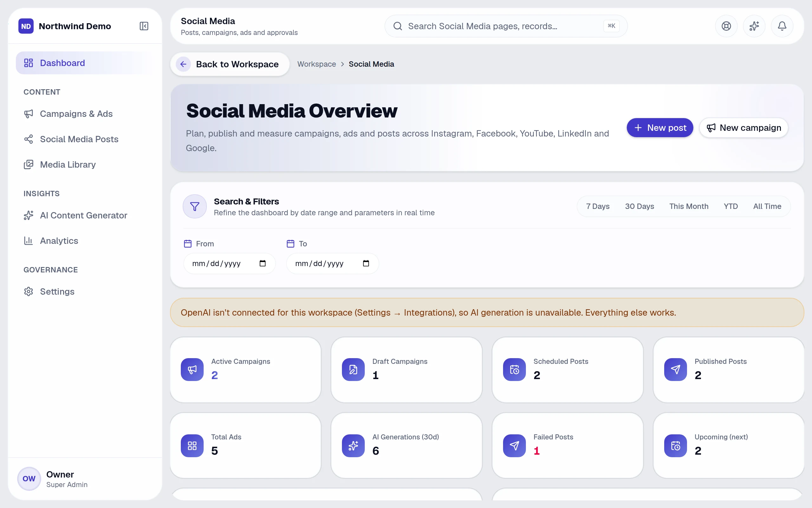Open notifications bell icon
The width and height of the screenshot is (812, 508).
(x=782, y=26)
